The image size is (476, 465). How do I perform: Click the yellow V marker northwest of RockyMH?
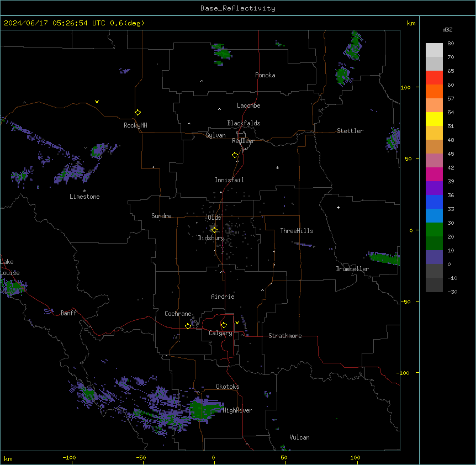pos(97,102)
